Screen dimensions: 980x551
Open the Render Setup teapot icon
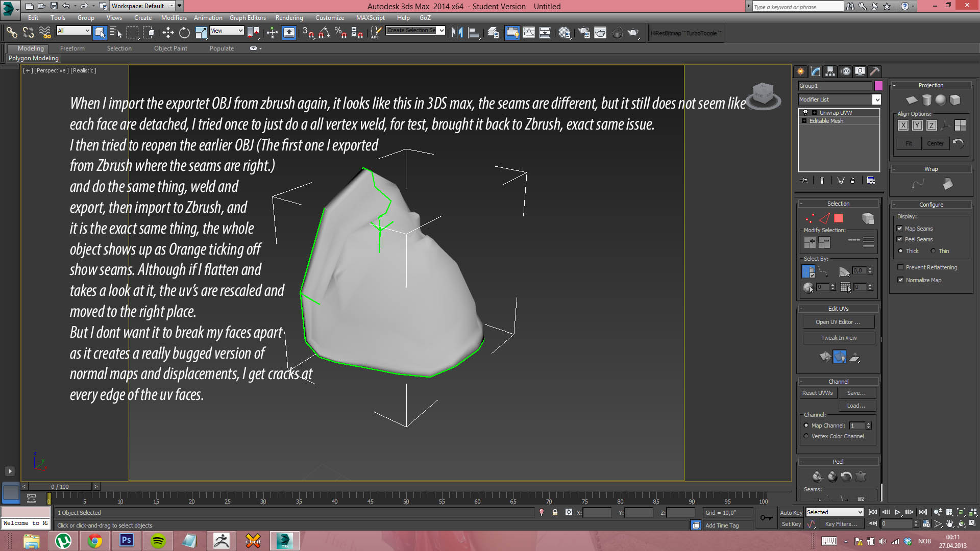click(x=584, y=33)
